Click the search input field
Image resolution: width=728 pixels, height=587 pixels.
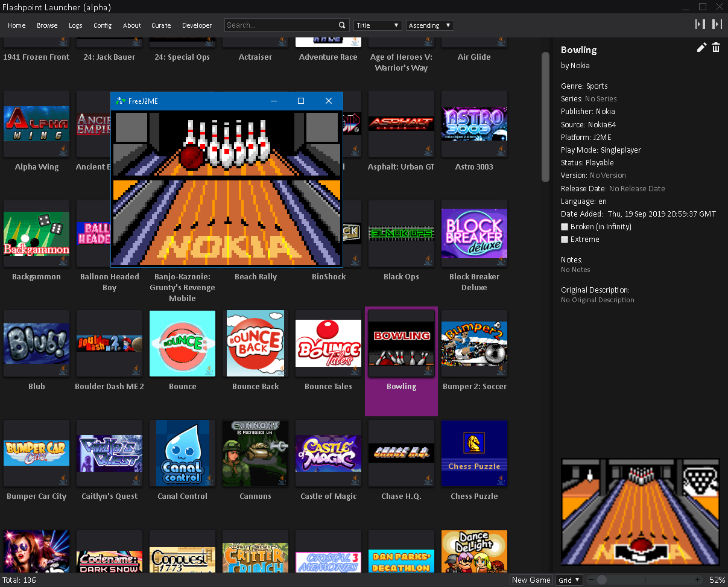pyautogui.click(x=280, y=25)
